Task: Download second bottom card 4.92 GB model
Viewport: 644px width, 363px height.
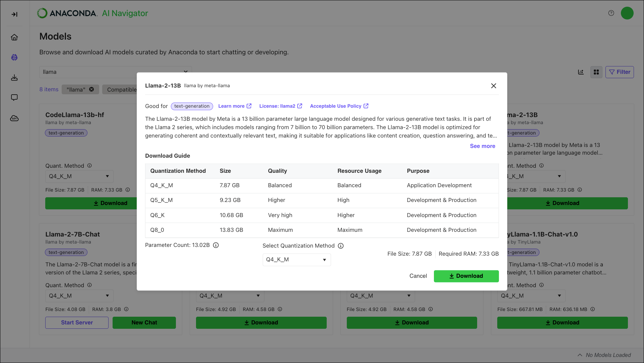Action: click(261, 323)
